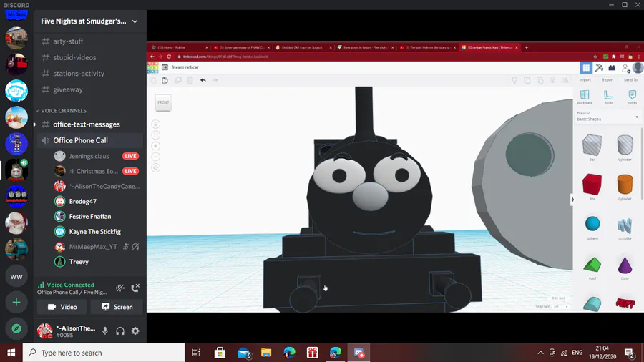Open the Blocks pickaxe mode
Screen dimensions: 644x362
click(599, 68)
